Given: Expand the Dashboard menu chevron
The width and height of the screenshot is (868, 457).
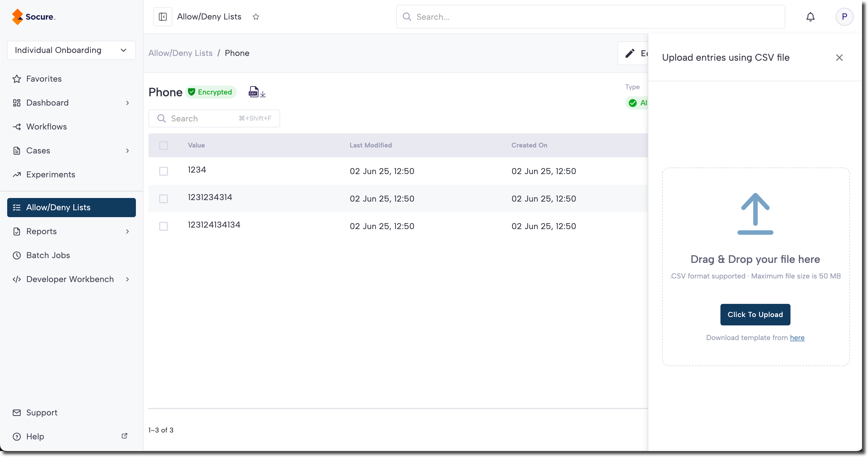Looking at the screenshot, I should [128, 103].
